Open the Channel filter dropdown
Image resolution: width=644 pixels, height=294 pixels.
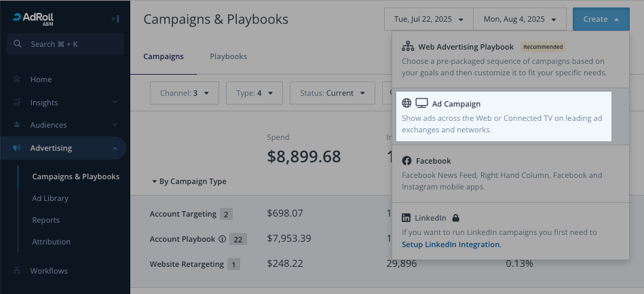tap(184, 93)
